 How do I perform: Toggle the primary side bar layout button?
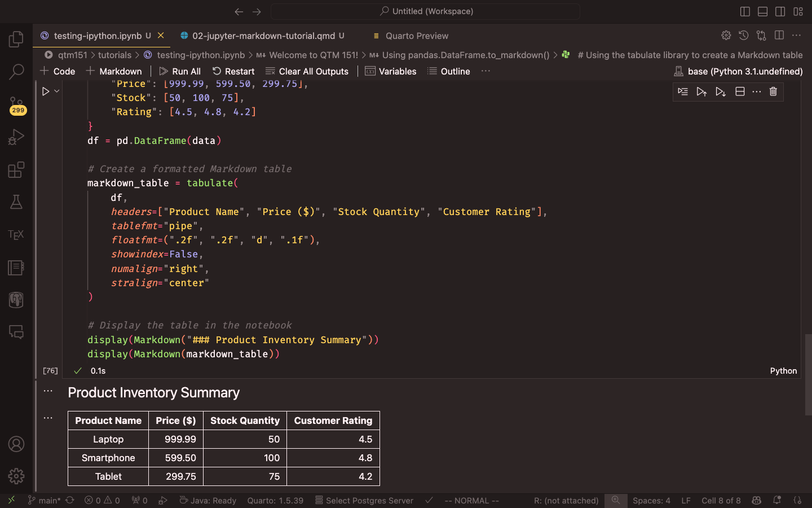tap(745, 11)
